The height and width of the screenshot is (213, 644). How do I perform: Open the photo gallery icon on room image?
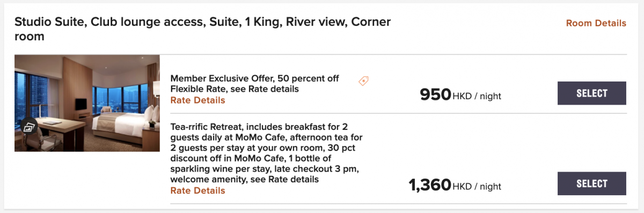pyautogui.click(x=29, y=127)
